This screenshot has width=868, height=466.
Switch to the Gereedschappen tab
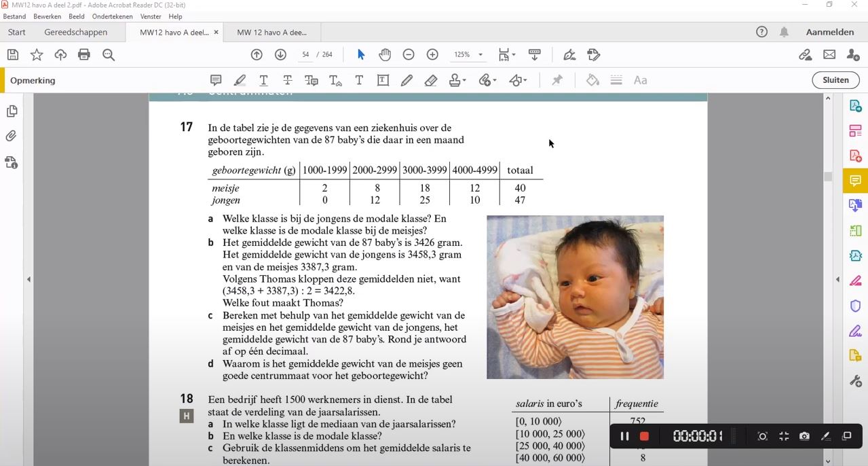pyautogui.click(x=76, y=32)
